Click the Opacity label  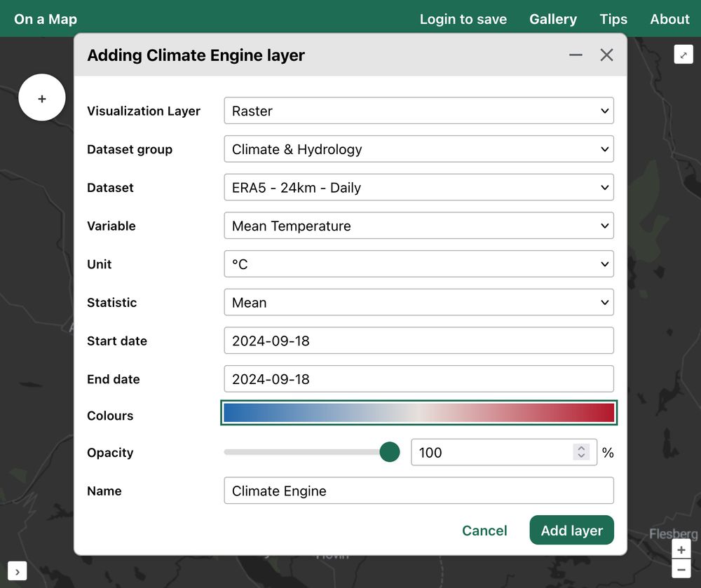pos(110,453)
